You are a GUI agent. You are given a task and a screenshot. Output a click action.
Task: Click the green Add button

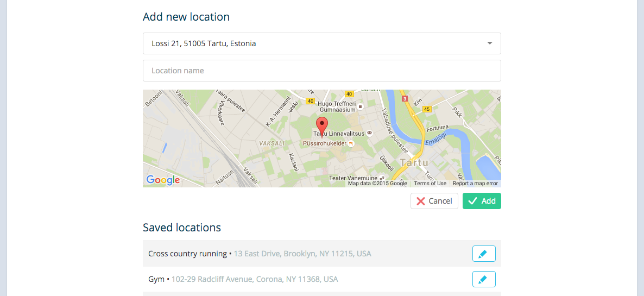point(482,201)
